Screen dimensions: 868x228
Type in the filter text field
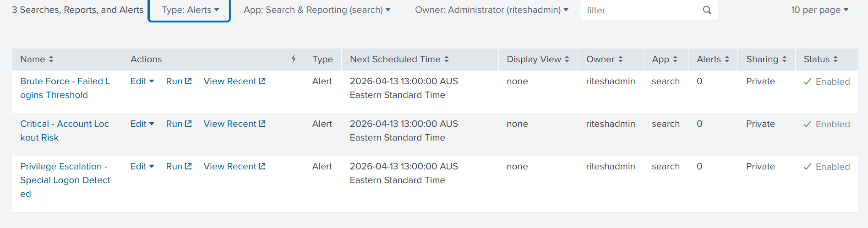click(x=641, y=10)
